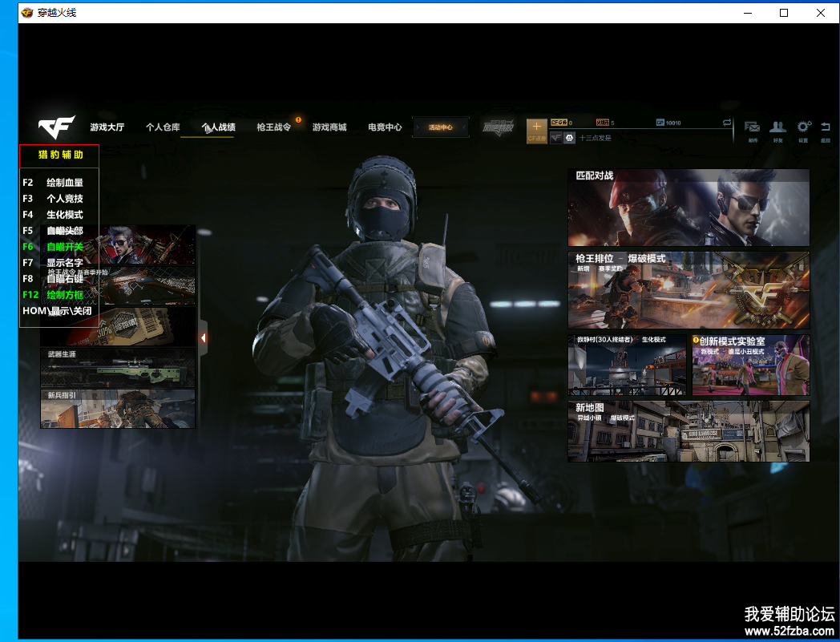The width and height of the screenshot is (840, 642).
Task: Open the 电竞中心 tab
Action: [385, 127]
